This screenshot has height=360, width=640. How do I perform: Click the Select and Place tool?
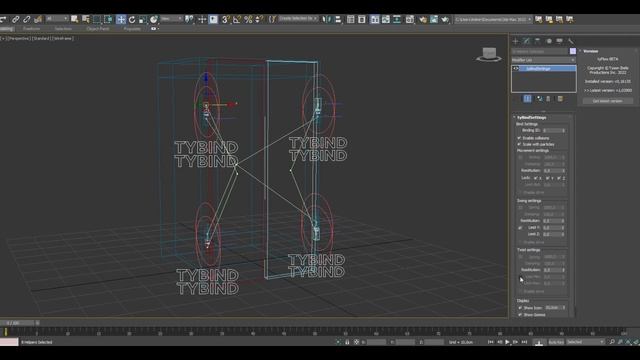pyautogui.click(x=153, y=19)
